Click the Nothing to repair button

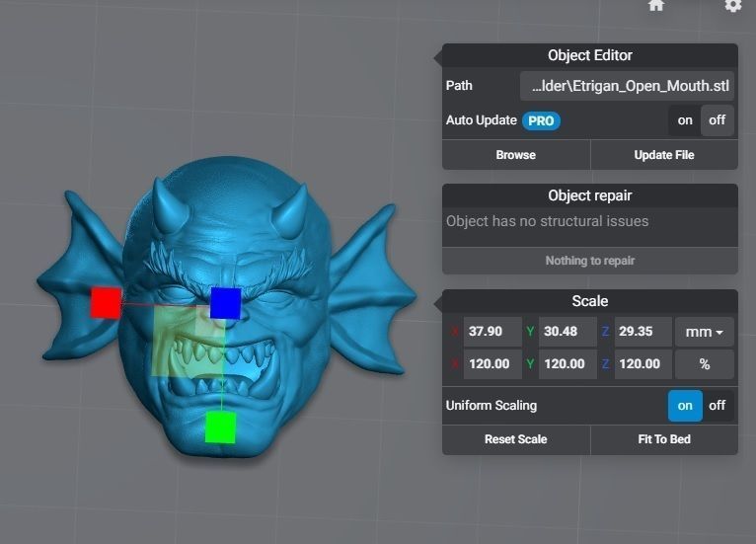click(x=589, y=261)
